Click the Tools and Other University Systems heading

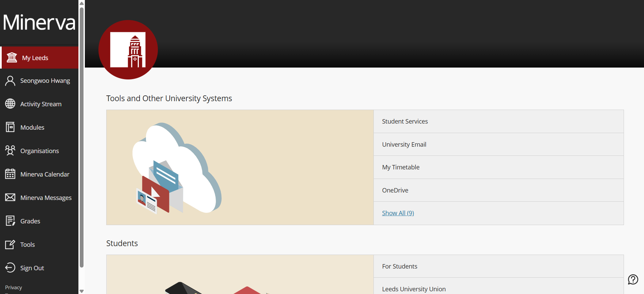pyautogui.click(x=169, y=98)
